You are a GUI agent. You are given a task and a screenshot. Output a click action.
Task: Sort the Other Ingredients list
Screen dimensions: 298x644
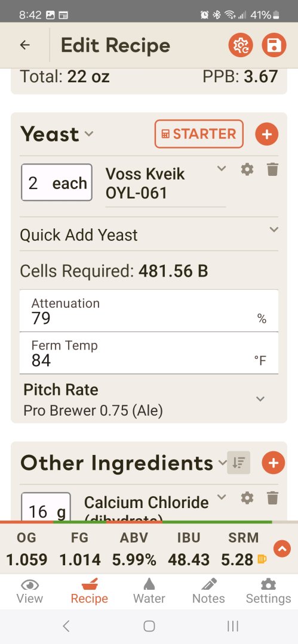pos(239,463)
